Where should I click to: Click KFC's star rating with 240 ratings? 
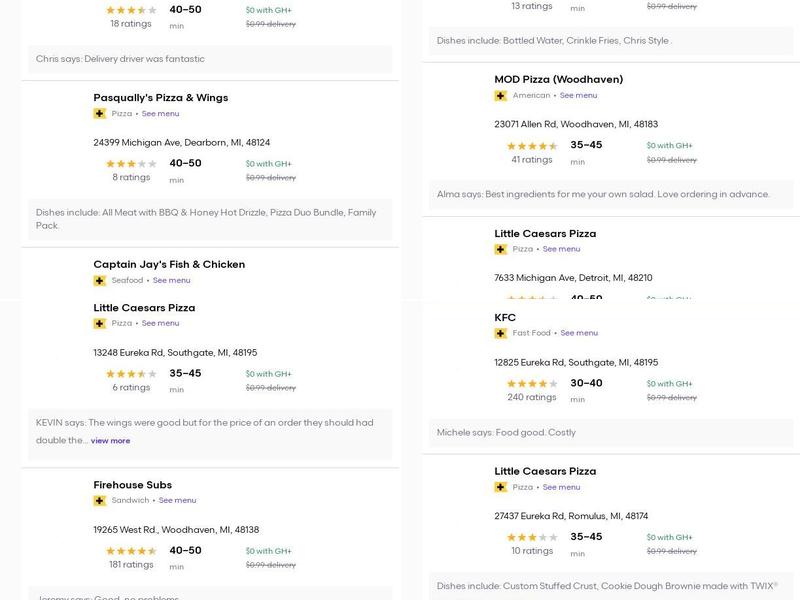[531, 384]
